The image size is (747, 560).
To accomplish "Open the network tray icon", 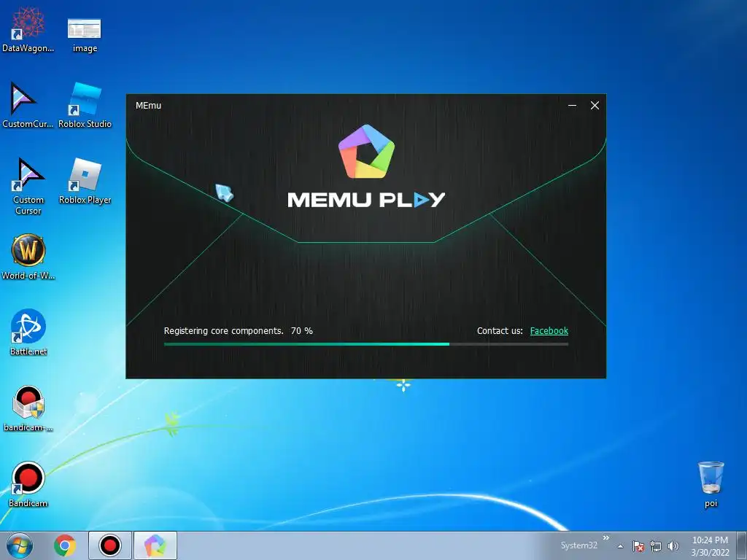I will pos(656,546).
